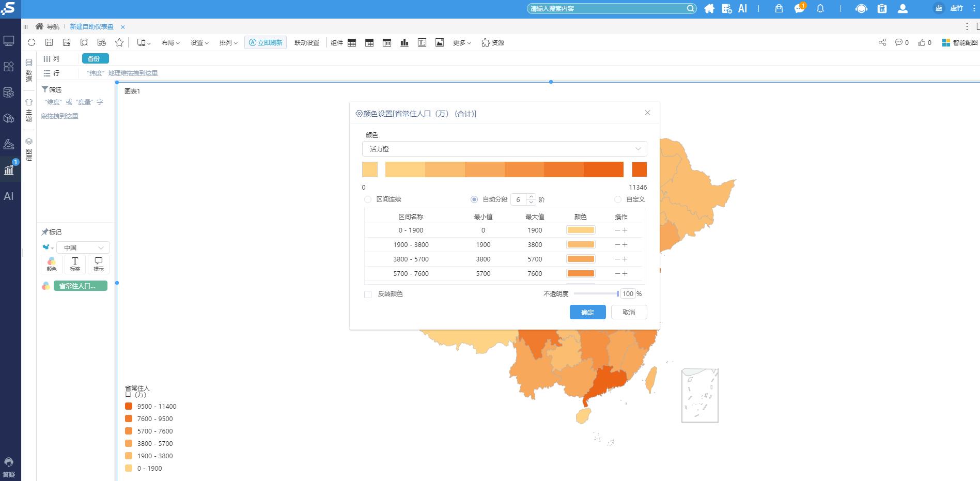The image size is (980, 481).
Task: Insert a text component from the toolbar
Action: [422, 42]
